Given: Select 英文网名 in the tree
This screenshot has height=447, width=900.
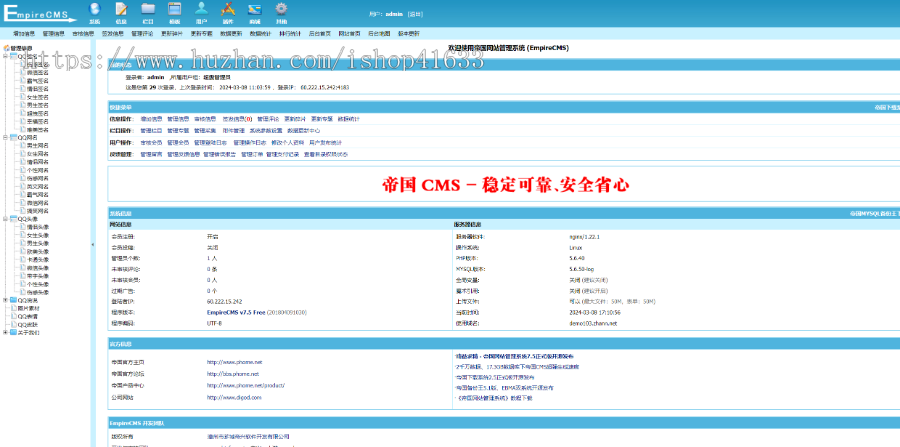Looking at the screenshot, I should [38, 186].
